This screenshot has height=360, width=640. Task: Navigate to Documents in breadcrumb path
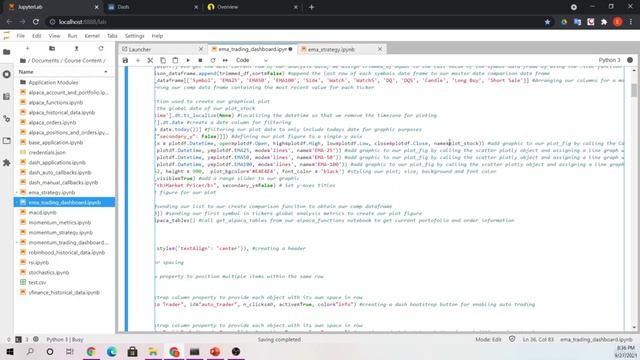(45, 60)
